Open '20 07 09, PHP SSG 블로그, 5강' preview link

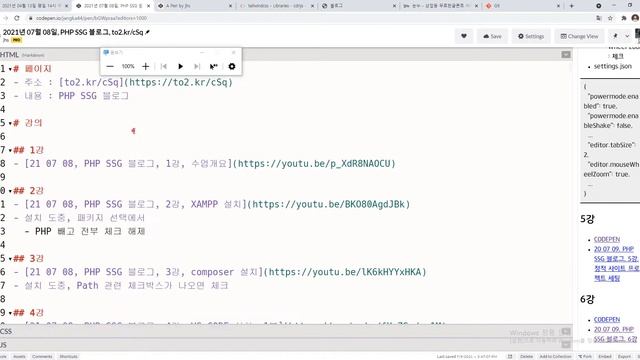(x=616, y=264)
